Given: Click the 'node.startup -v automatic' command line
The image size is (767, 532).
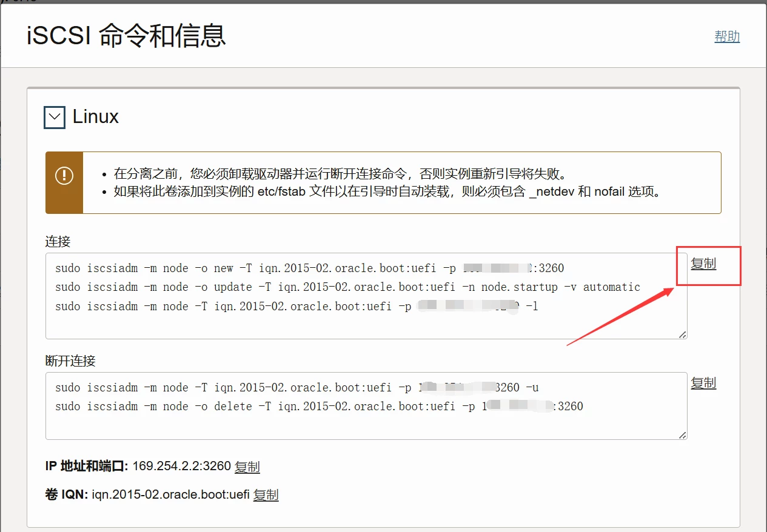Looking at the screenshot, I should coord(347,287).
